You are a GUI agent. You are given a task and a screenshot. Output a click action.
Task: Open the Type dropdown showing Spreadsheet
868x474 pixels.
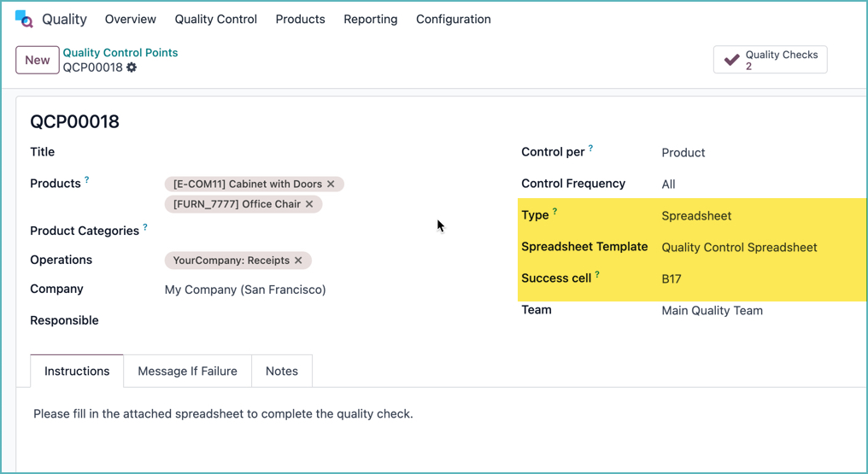point(752,216)
